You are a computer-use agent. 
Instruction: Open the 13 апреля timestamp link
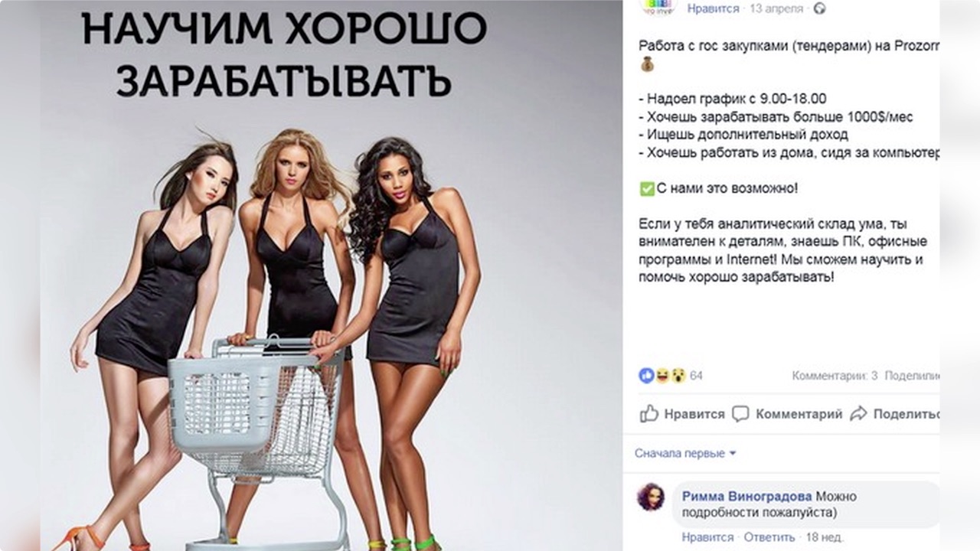[777, 9]
